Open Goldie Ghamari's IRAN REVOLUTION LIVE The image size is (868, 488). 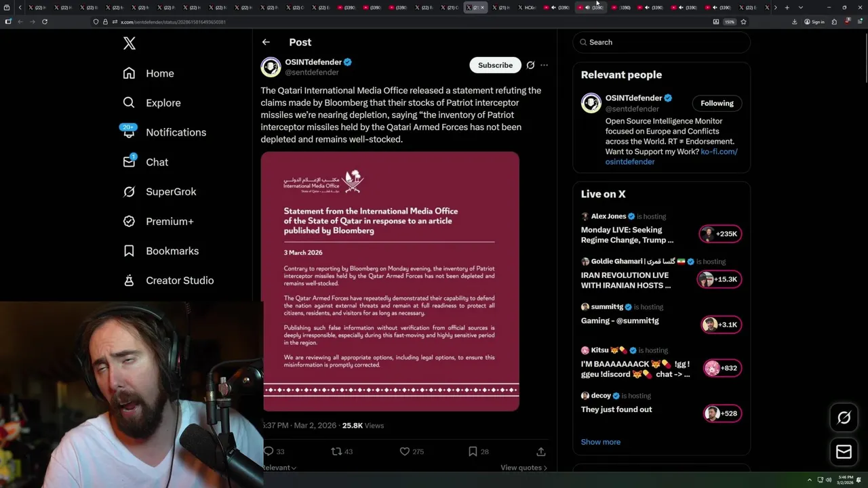click(x=626, y=280)
